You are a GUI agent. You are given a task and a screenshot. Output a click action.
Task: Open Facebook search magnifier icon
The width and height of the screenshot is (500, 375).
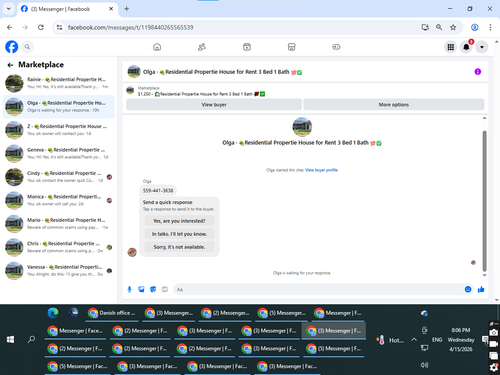[x=27, y=47]
